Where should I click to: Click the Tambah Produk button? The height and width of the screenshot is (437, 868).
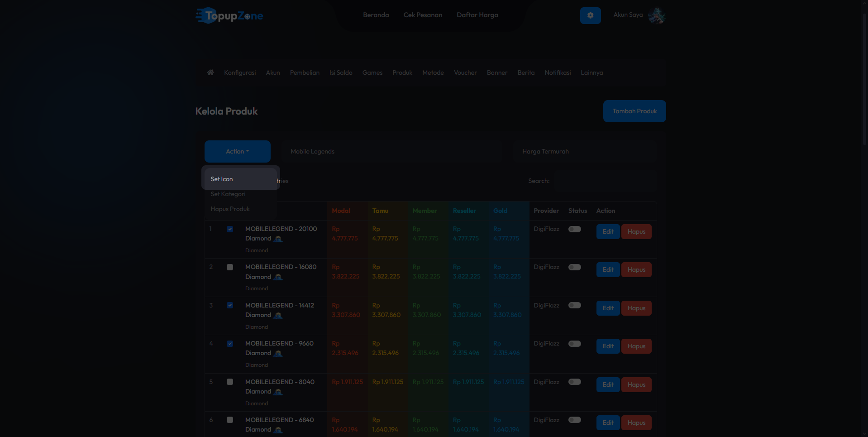[x=634, y=111]
